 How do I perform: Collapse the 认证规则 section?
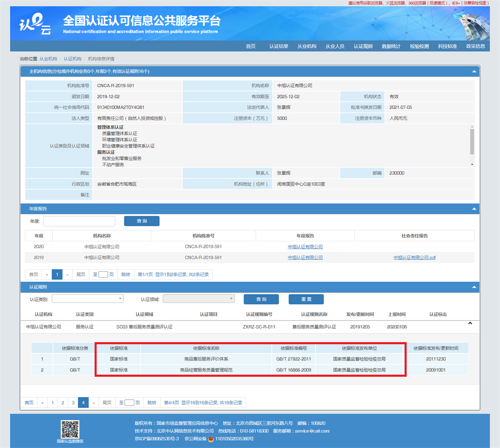[474, 287]
